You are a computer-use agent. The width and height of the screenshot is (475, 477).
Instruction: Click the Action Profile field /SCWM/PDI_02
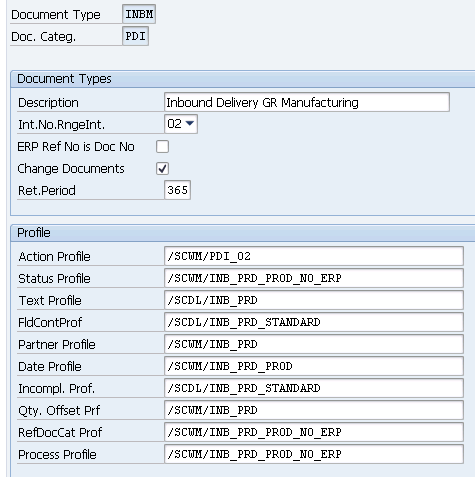[314, 256]
